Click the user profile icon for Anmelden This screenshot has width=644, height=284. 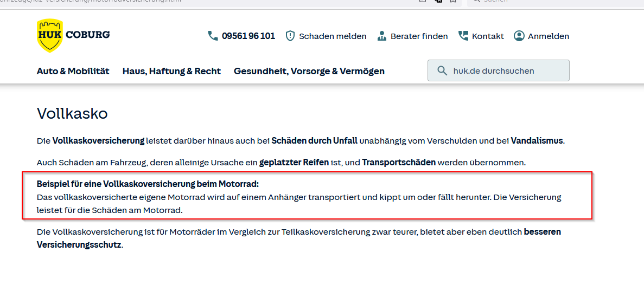point(519,36)
